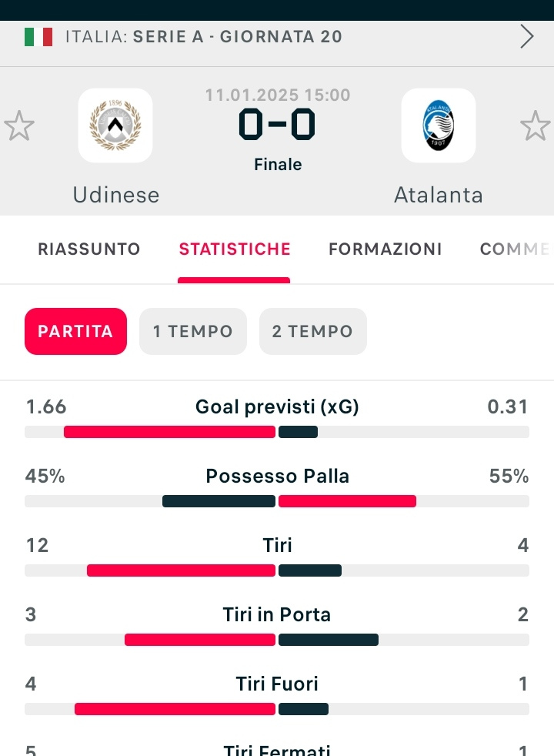Image resolution: width=554 pixels, height=756 pixels.
Task: Tap the Italian flag icon
Action: pyautogui.click(x=38, y=37)
